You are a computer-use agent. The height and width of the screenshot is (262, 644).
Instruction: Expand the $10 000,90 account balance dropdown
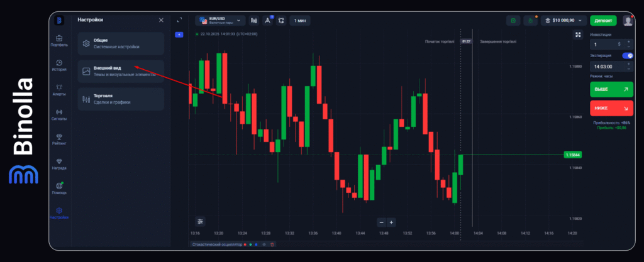[x=563, y=21]
